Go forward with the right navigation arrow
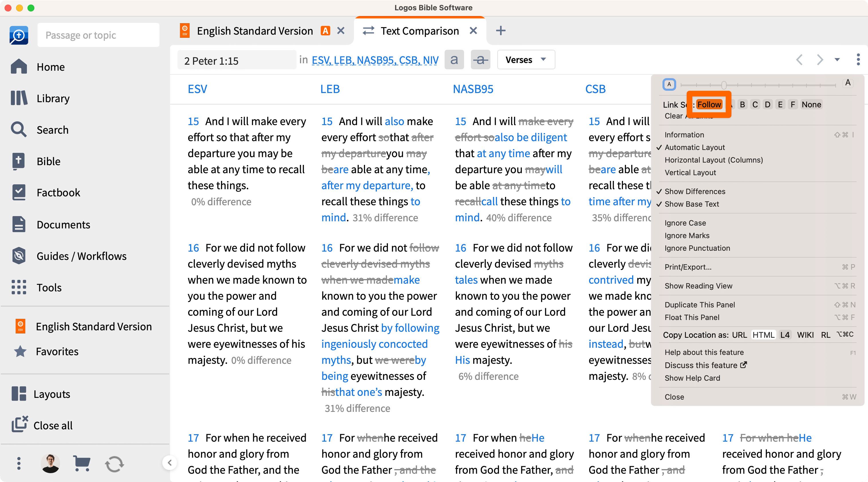868x482 pixels. pyautogui.click(x=820, y=60)
